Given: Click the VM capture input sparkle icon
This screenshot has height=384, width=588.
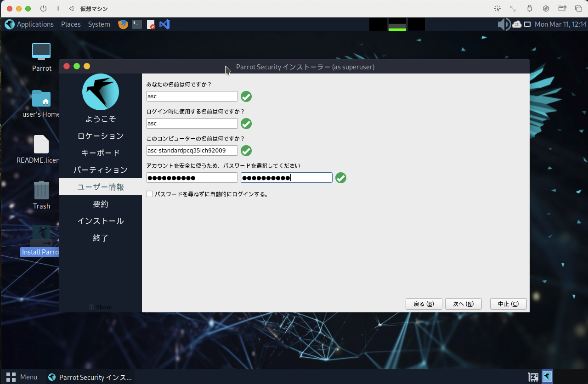Looking at the screenshot, I should click(x=497, y=9).
